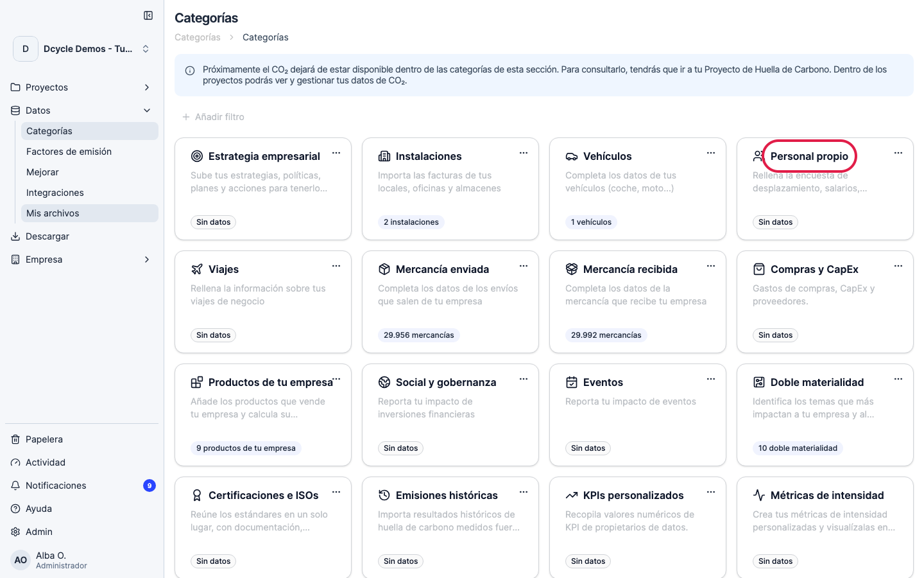Click the Actividad gauge icon
924x578 pixels.
tap(15, 462)
